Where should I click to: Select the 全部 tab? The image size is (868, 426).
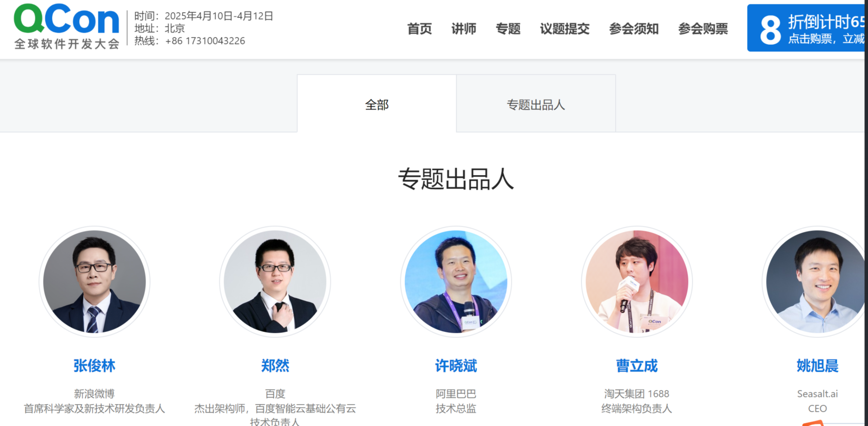[377, 103]
